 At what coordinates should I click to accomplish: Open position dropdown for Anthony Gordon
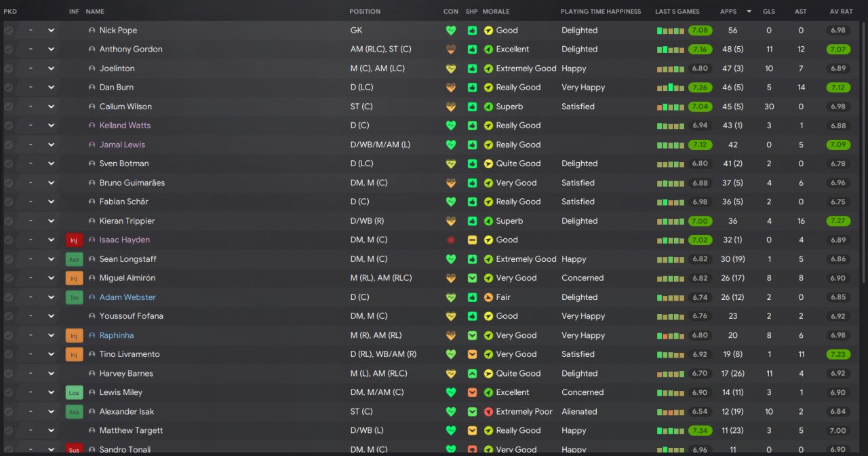click(51, 50)
